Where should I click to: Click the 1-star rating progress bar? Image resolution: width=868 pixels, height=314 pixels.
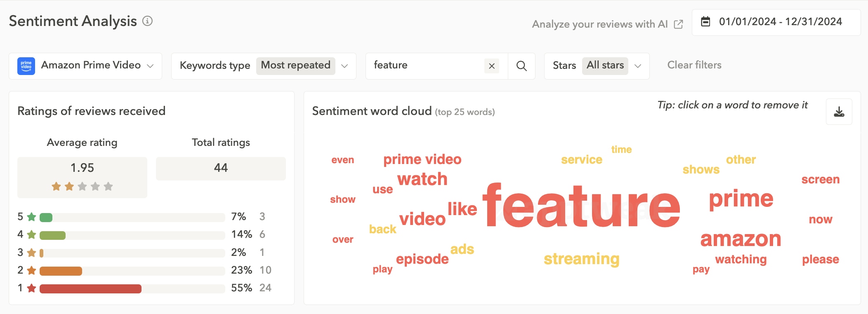pyautogui.click(x=90, y=288)
